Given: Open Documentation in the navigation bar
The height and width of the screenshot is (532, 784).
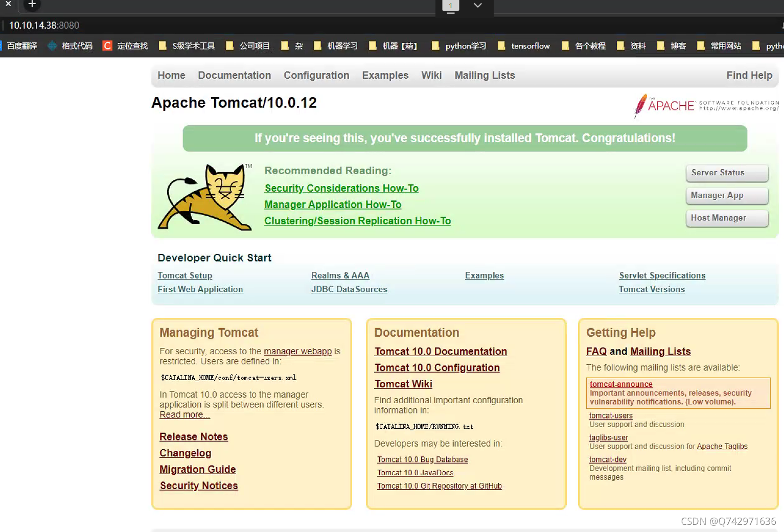Looking at the screenshot, I should tap(235, 75).
